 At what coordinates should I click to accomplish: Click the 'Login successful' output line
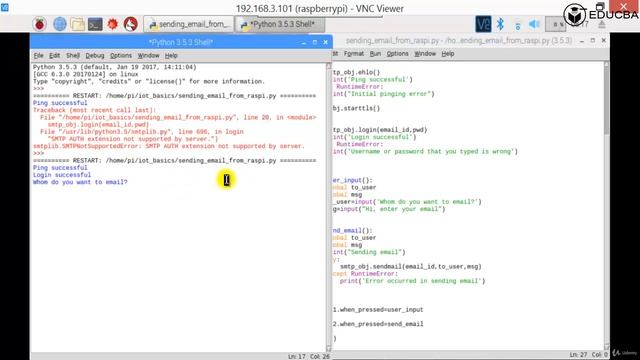(62, 175)
